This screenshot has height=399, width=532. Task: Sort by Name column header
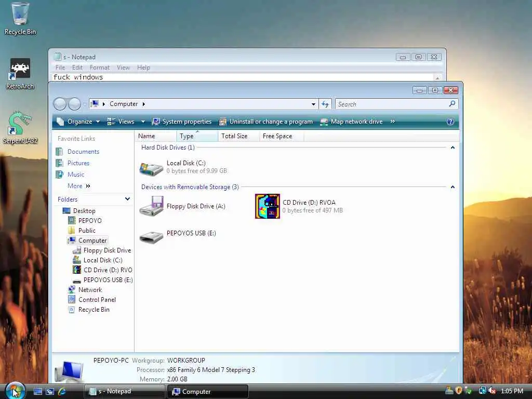coord(156,136)
